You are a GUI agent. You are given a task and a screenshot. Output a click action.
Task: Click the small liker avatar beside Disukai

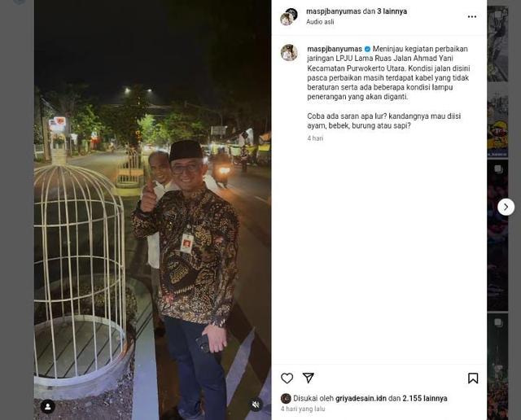pos(286,398)
